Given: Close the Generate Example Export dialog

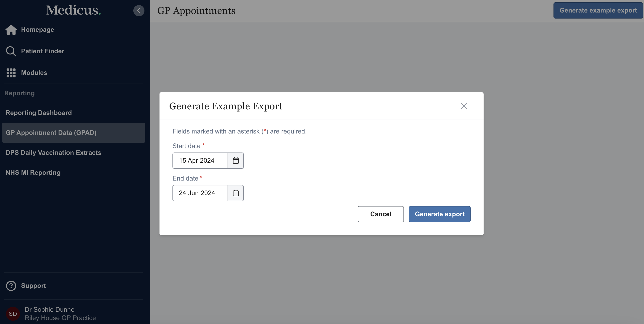Looking at the screenshot, I should click(x=464, y=106).
